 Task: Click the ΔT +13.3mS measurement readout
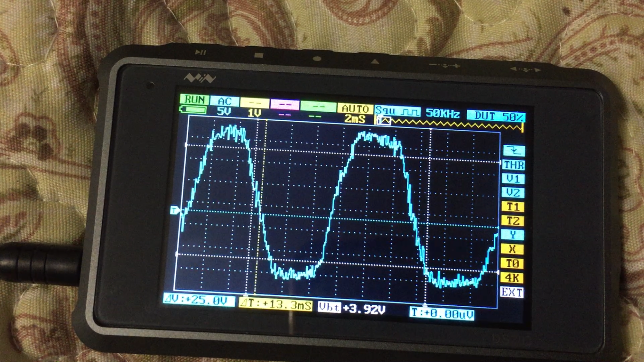pyautogui.click(x=275, y=304)
